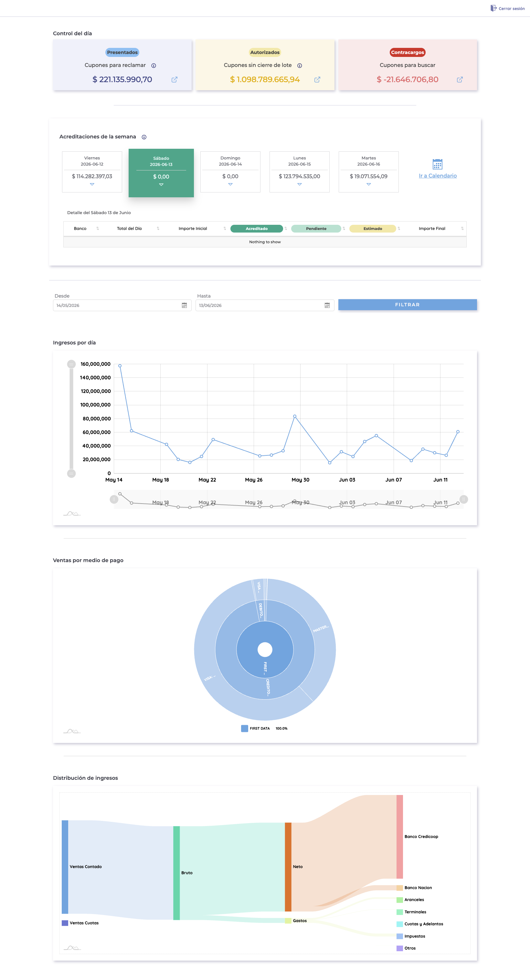The width and height of the screenshot is (530, 980).
Task: Click chart logo icon under Ventas por medio de pago
Action: coord(72,731)
